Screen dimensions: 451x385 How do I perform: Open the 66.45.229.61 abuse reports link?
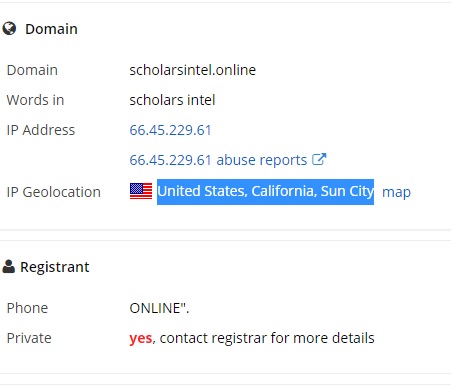(x=218, y=160)
